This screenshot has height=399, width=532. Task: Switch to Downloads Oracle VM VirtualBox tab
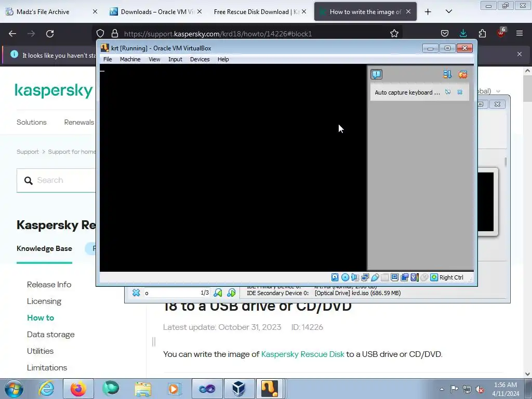click(x=156, y=11)
